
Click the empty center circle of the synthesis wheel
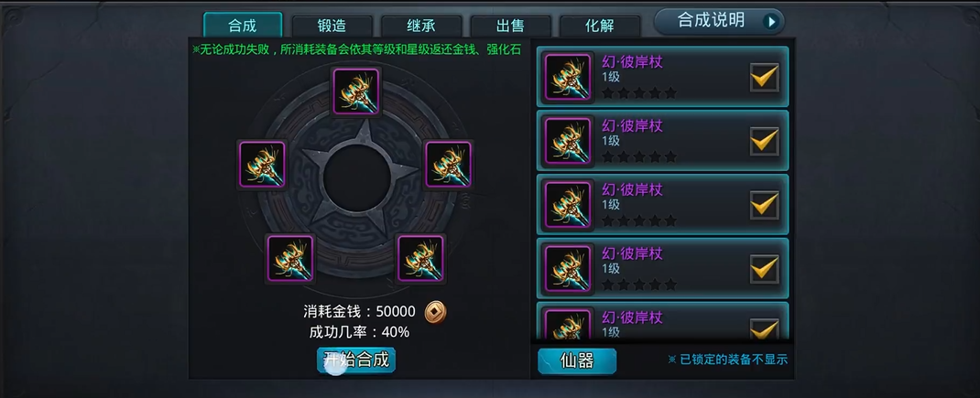(x=357, y=177)
